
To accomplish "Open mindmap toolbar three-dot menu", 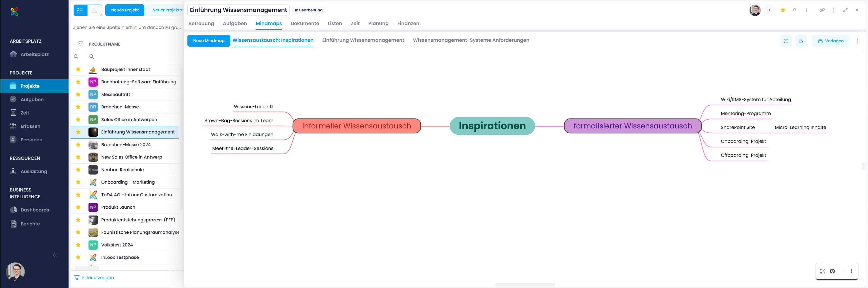I will coord(857,41).
